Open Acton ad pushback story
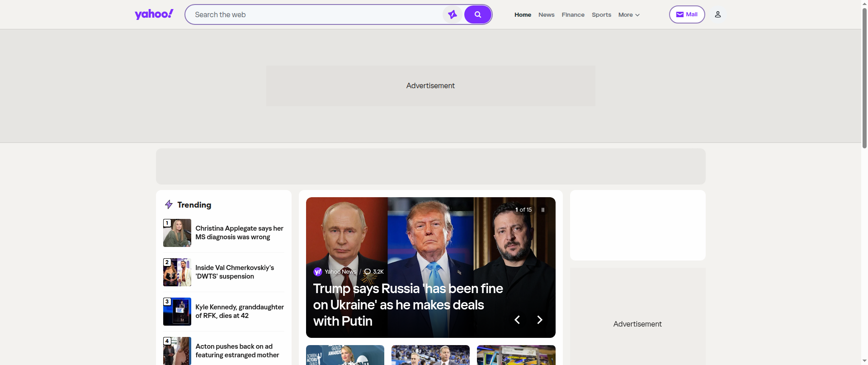Screen dimensions: 868x365 tap(237, 351)
